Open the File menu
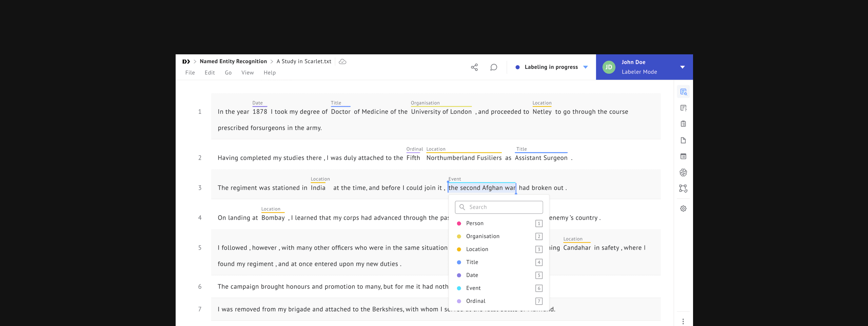868x326 pixels. (x=190, y=73)
